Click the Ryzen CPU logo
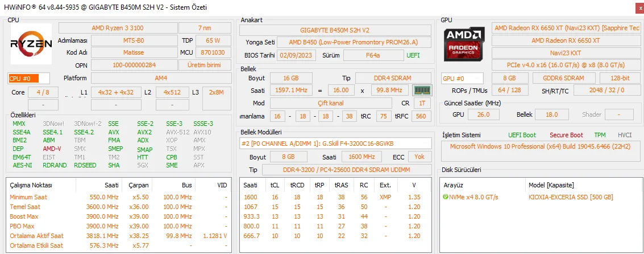This screenshot has height=254, width=644. (x=31, y=44)
